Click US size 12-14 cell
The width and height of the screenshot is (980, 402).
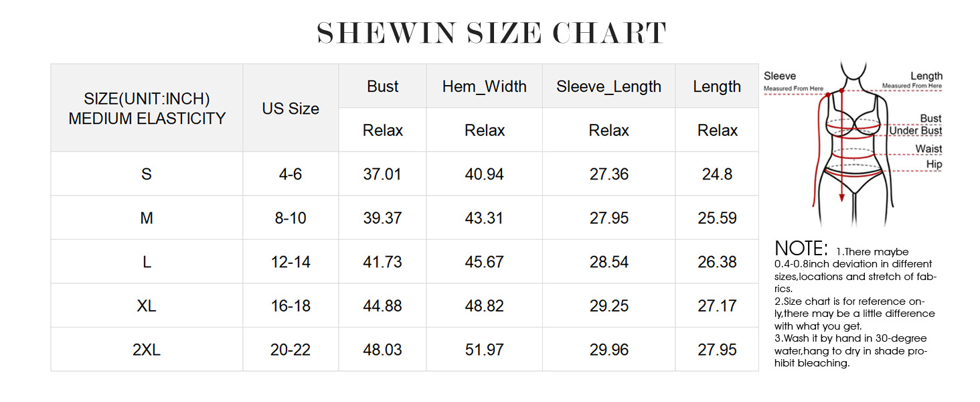point(291,262)
